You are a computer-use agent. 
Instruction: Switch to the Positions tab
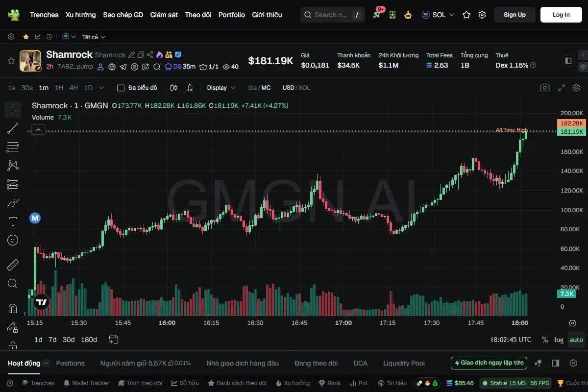click(x=70, y=363)
